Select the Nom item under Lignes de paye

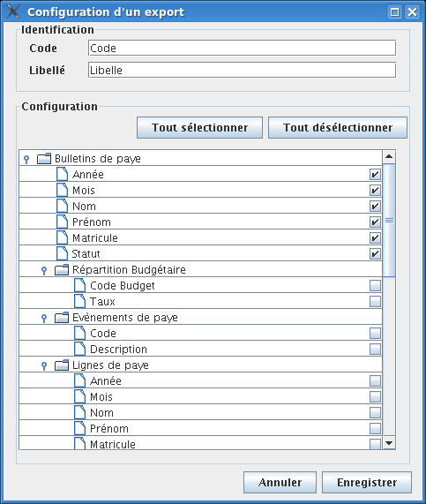[200, 413]
